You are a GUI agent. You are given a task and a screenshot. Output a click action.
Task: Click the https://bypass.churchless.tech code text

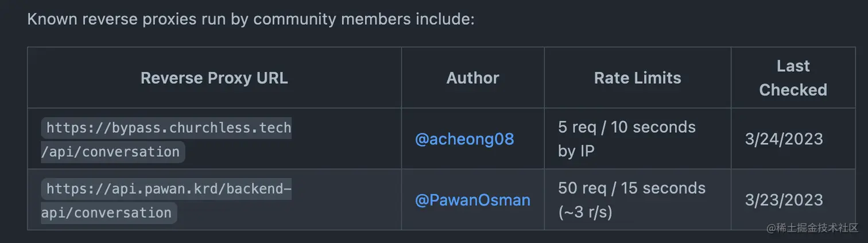(x=168, y=127)
